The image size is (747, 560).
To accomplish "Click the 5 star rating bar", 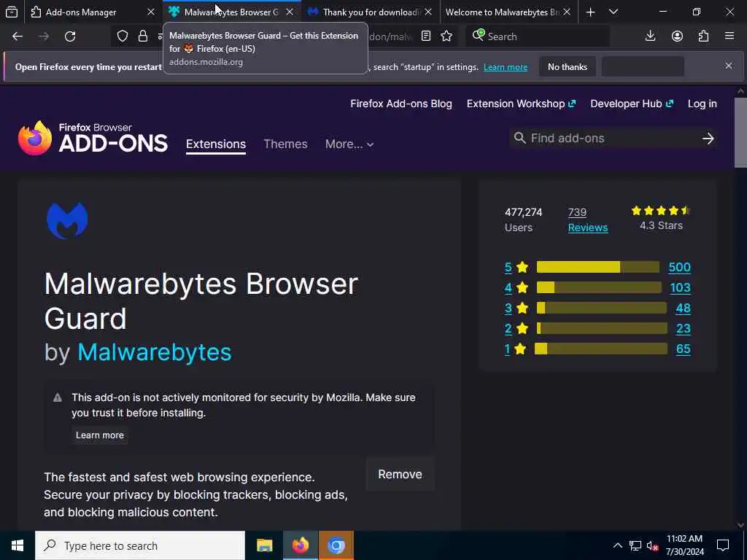I will point(598,267).
